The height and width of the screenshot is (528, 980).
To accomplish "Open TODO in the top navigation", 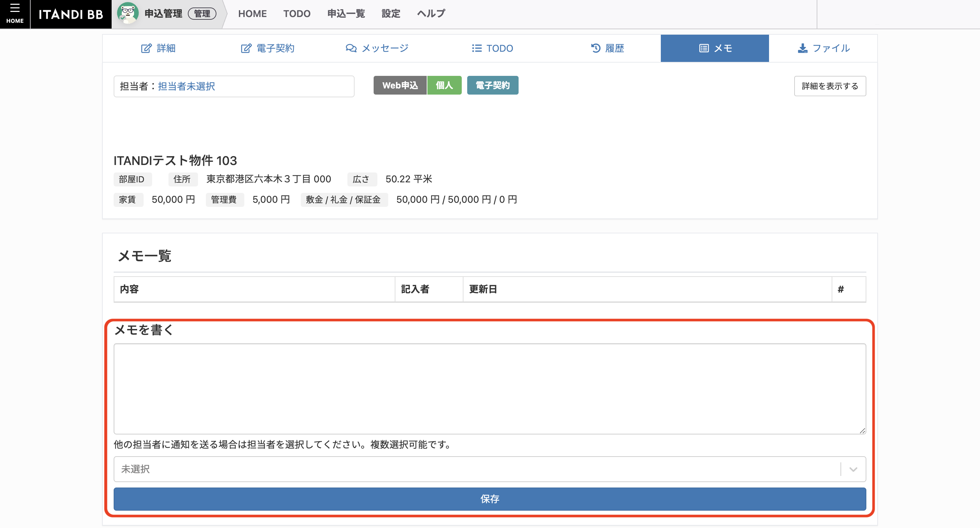I will [297, 14].
